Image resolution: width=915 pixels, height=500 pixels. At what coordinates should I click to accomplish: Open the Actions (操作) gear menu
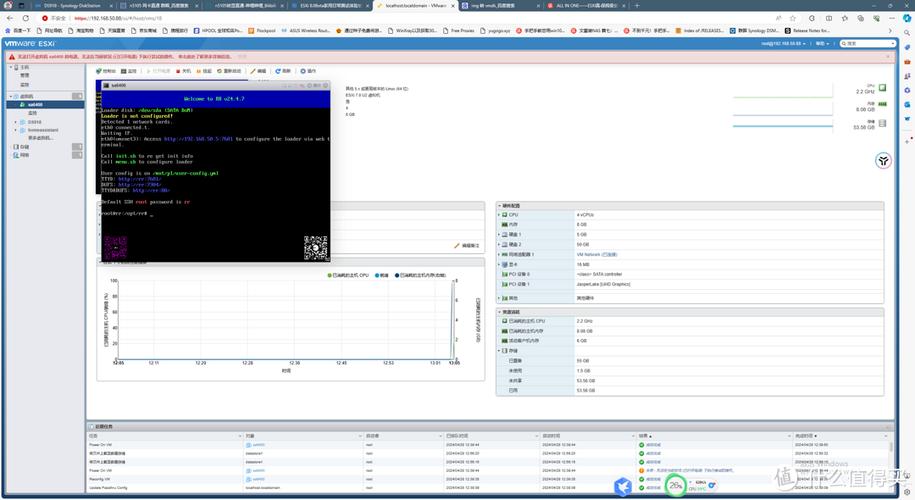(309, 71)
